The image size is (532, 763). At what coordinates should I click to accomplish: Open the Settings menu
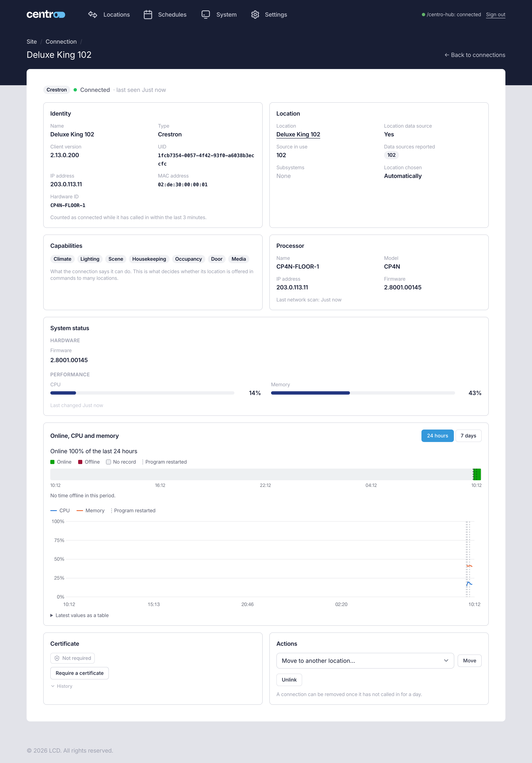click(269, 15)
